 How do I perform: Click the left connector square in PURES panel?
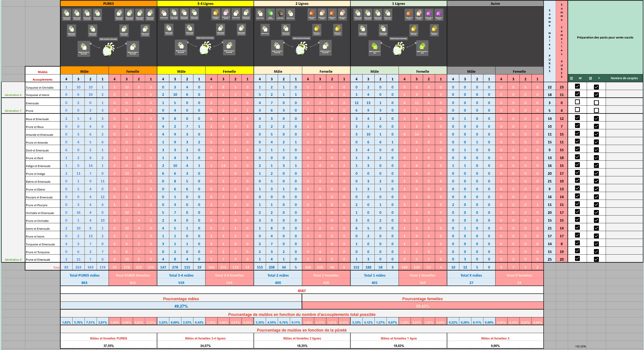[x=91, y=43]
